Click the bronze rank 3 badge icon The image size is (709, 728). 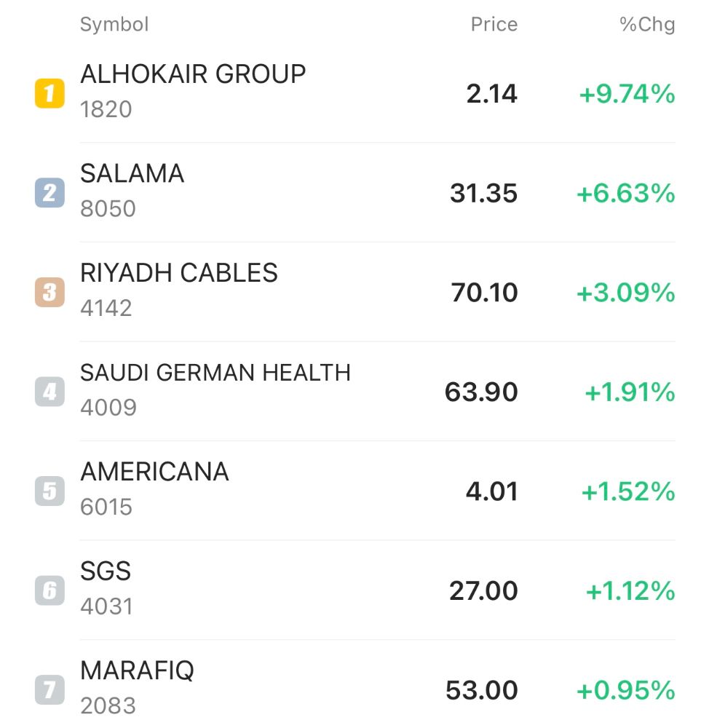coord(49,293)
